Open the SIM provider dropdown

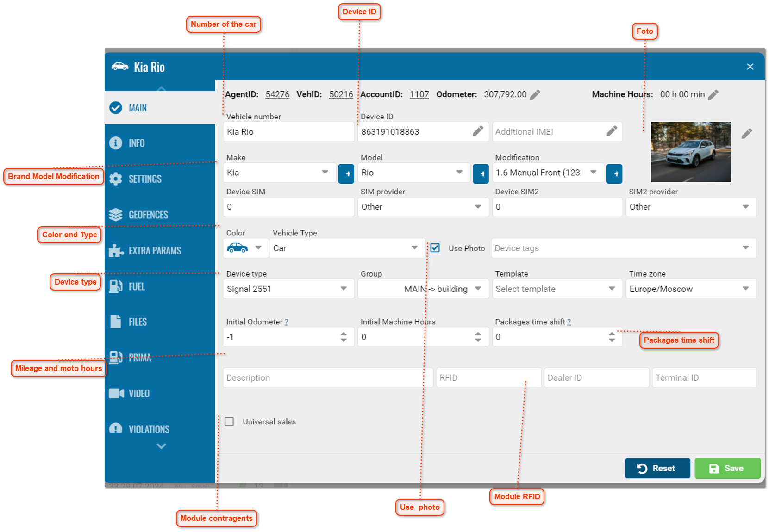pos(423,207)
